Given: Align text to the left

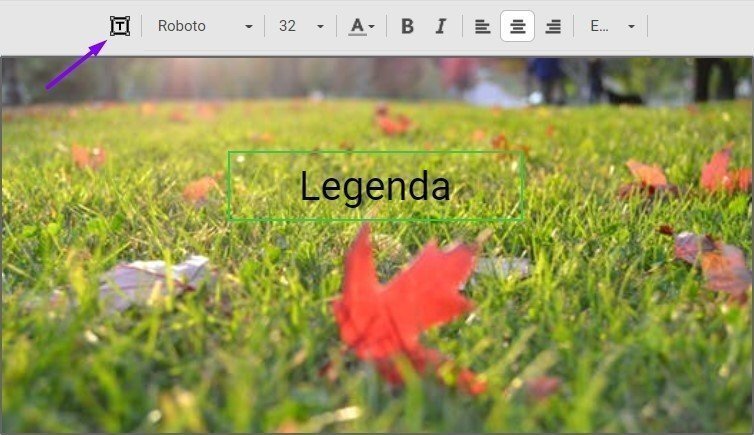Looking at the screenshot, I should [482, 26].
